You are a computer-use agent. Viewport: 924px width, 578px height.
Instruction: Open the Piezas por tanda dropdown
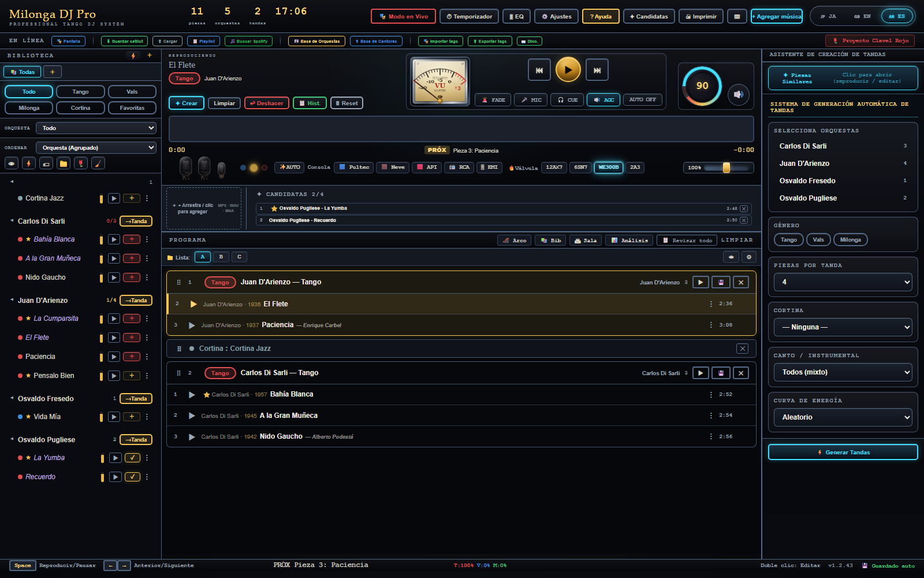pyautogui.click(x=843, y=282)
